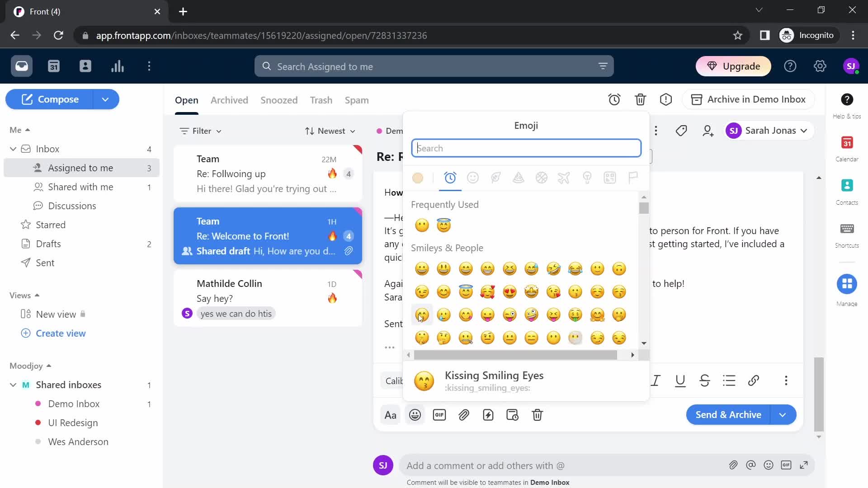Switch to the Archived inbox tab

230,99
